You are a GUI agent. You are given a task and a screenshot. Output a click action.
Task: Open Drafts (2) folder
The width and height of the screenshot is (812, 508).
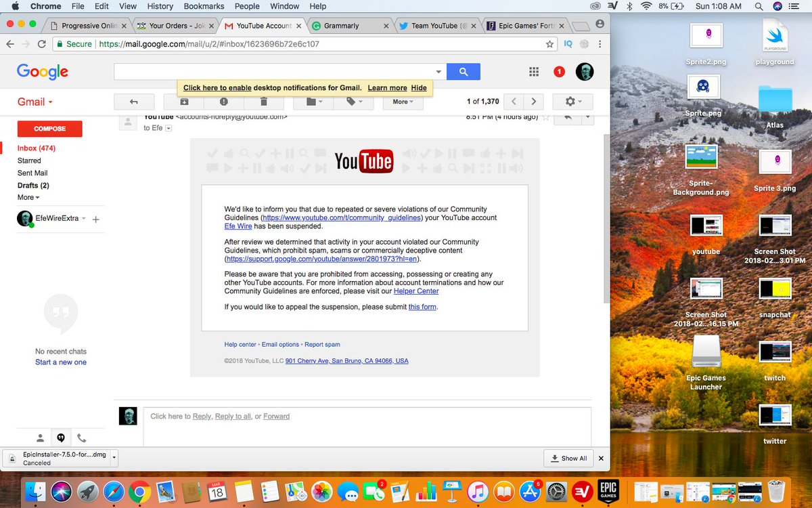33,185
